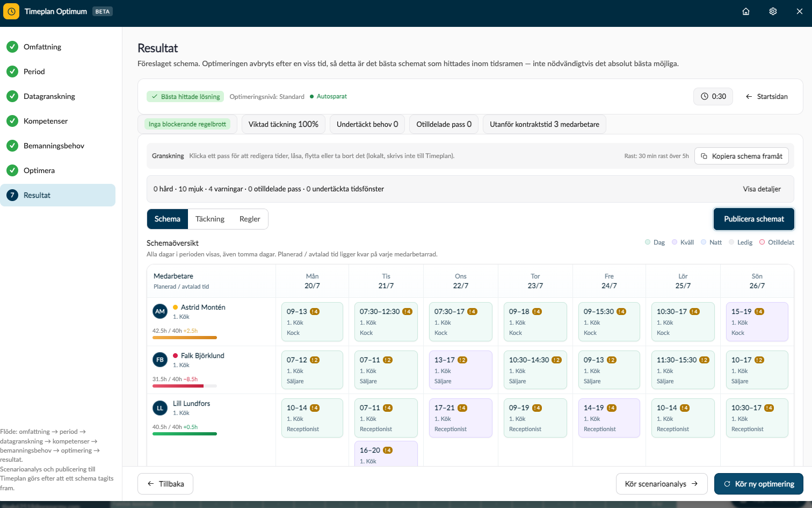Screen dimensions: 812x508
Task: Click the 0:30 timer button
Action: pos(713,96)
